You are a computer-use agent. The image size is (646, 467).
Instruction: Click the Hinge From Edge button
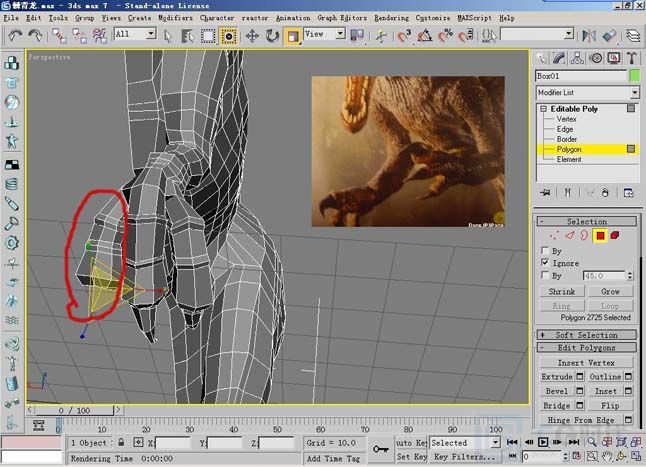tap(581, 420)
